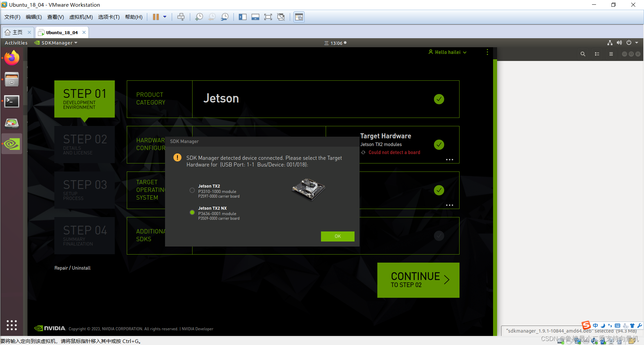Click the NVIDIA logo in footer
Viewport: 644px width, 345px height.
tap(50, 329)
